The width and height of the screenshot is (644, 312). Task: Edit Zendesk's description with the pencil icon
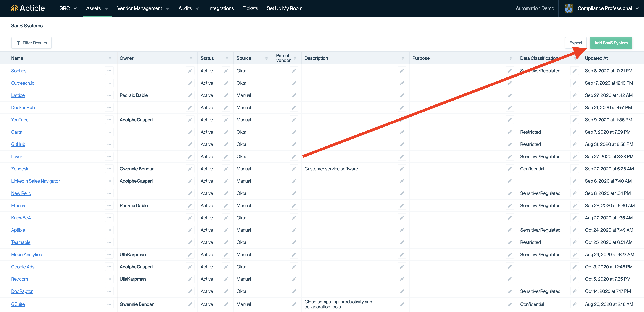pos(402,169)
